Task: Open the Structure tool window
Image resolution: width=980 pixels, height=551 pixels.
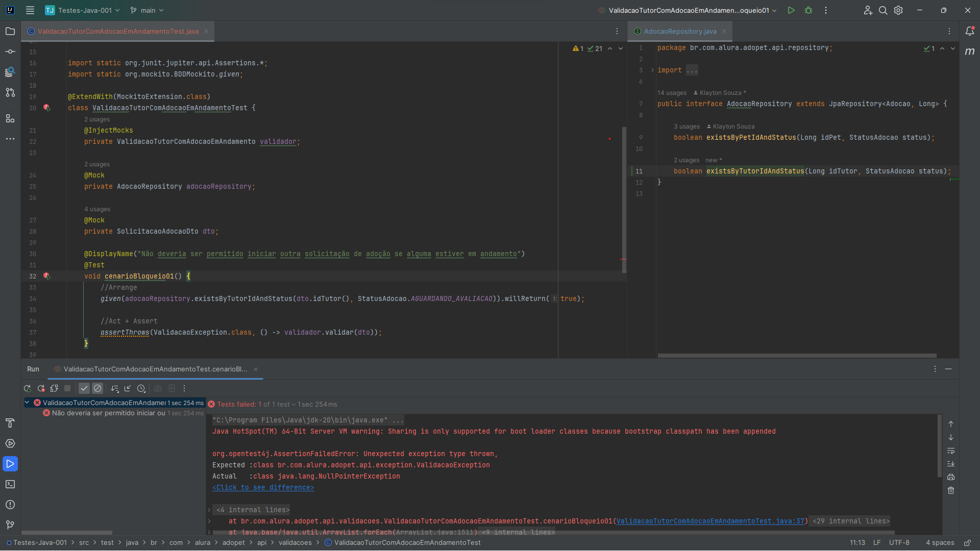Action: point(10,118)
